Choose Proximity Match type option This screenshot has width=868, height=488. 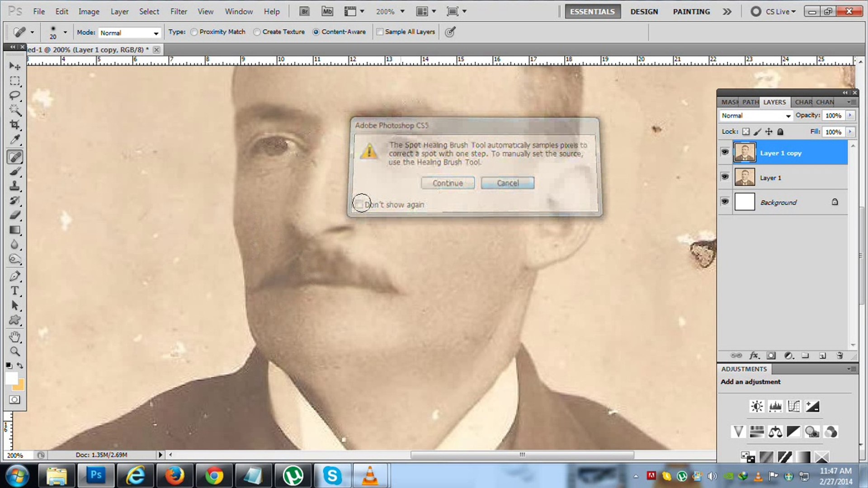click(x=194, y=32)
